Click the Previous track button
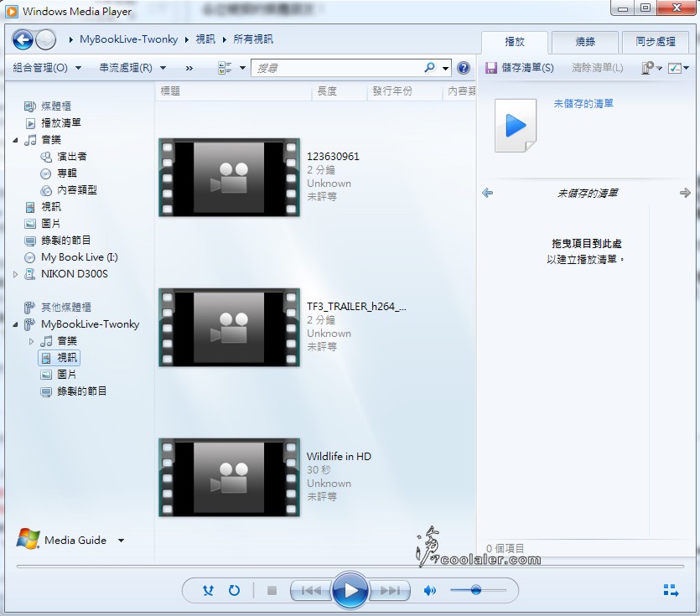Image resolution: width=700 pixels, height=616 pixels. [311, 591]
